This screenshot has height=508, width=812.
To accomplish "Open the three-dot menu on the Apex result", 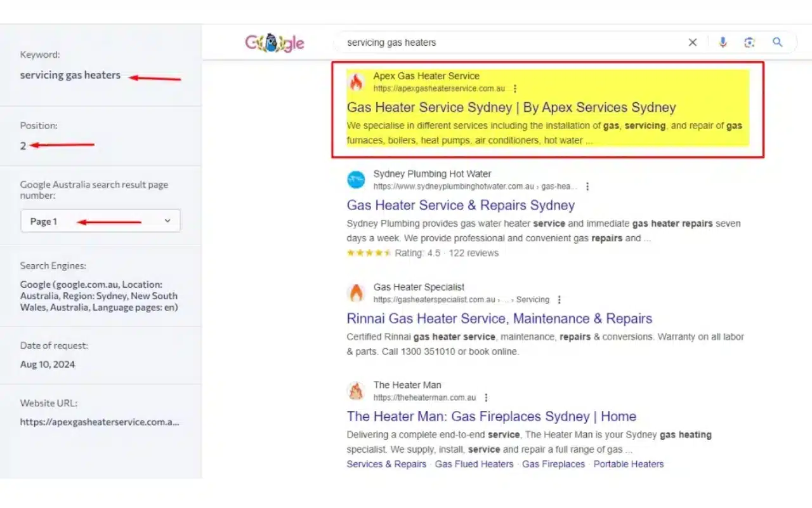I will (514, 88).
